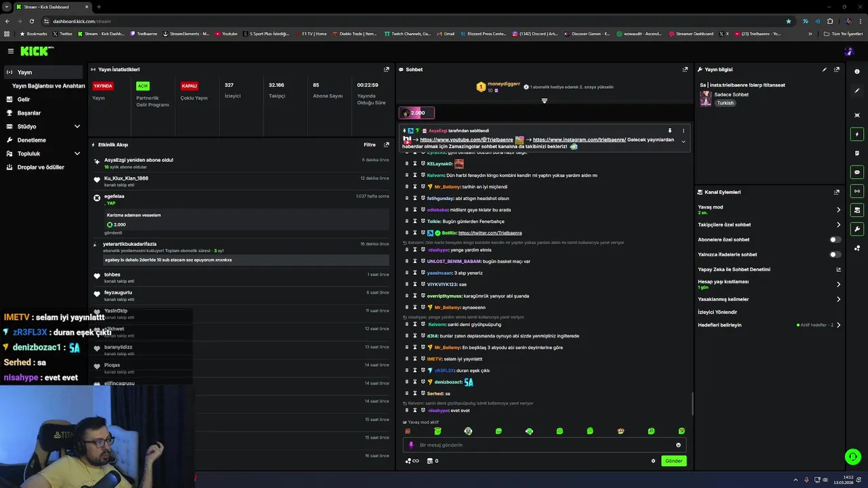Pop out the Kanal Eylemleri panel
The width and height of the screenshot is (868, 488).
[837, 192]
